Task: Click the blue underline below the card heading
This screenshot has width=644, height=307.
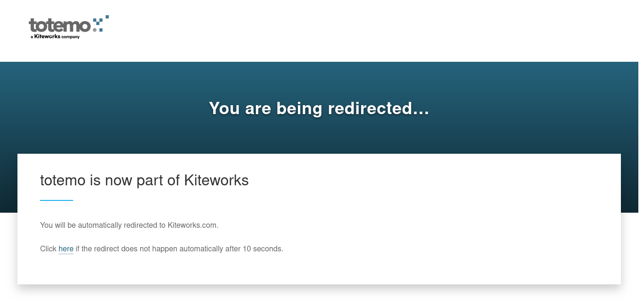Action: tap(57, 200)
